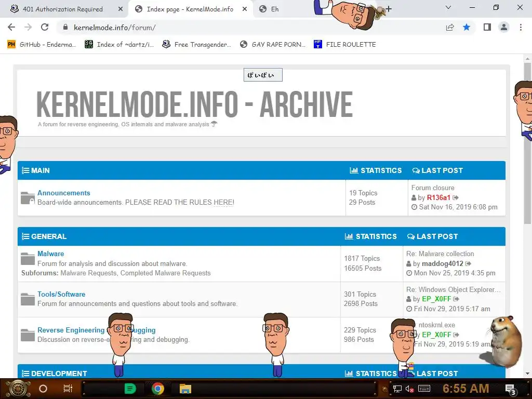View R136a1 user profile
532x399 pixels.
438,197
